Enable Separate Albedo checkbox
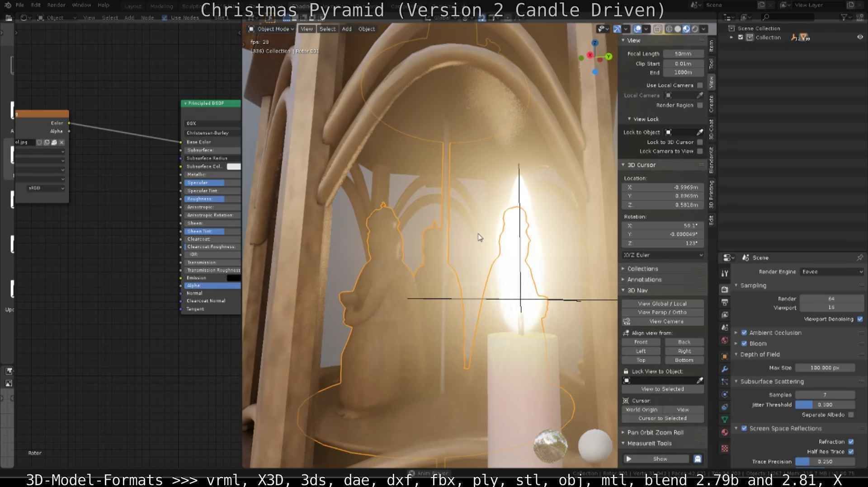Image resolution: width=868 pixels, height=487 pixels. pos(851,415)
